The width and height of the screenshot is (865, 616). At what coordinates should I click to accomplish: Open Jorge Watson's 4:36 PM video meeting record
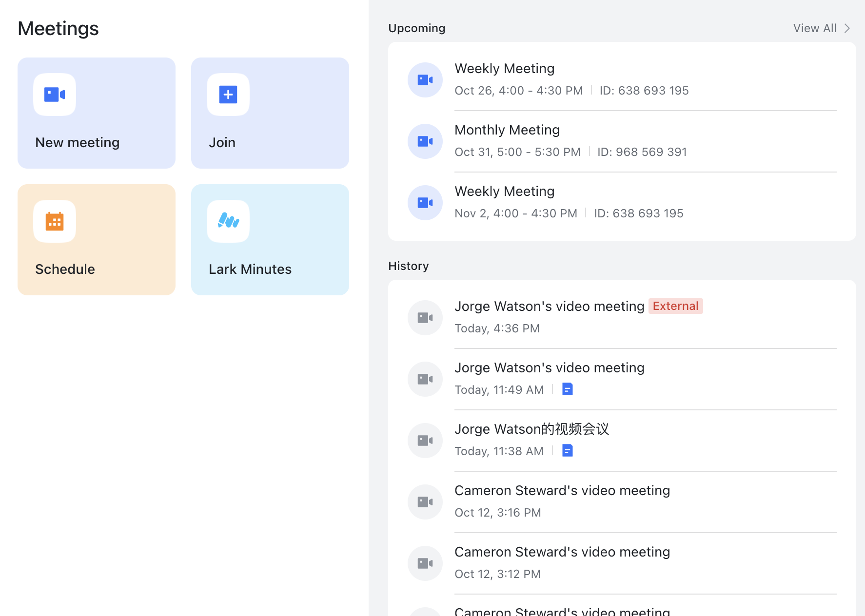coord(549,306)
